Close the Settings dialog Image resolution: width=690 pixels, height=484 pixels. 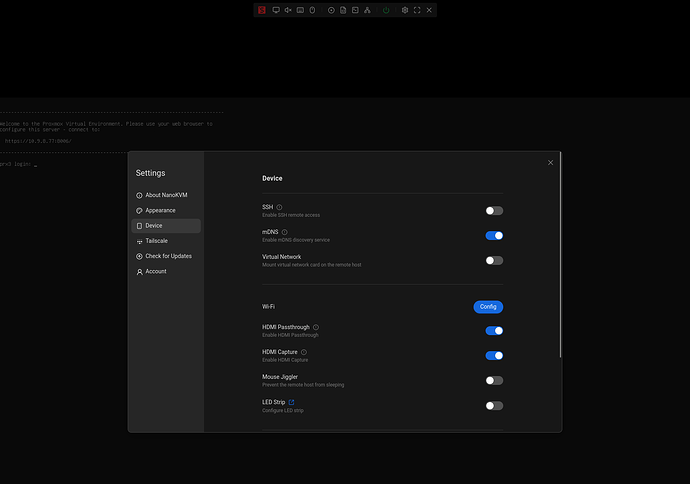[x=551, y=163]
